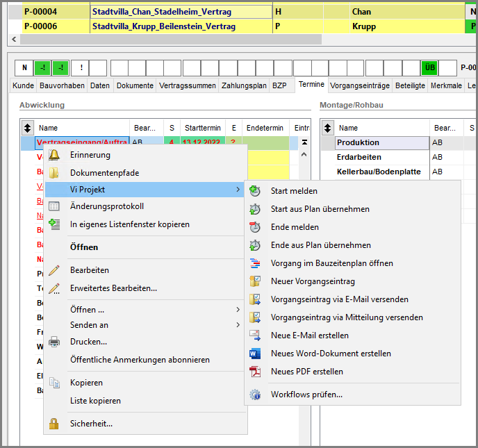Image resolution: width=478 pixels, height=448 pixels.
Task: Open the Vertragssummen tab
Action: pos(188,85)
